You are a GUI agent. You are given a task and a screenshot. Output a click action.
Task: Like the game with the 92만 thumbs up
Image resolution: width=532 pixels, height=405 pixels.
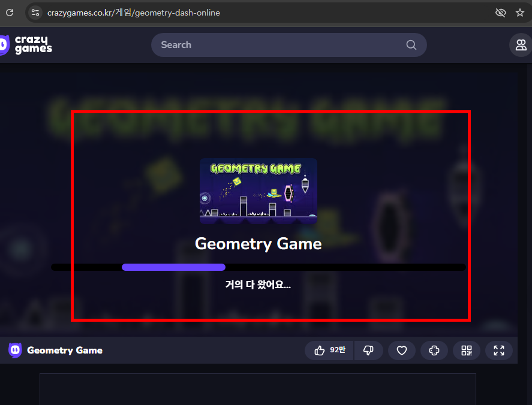[x=329, y=350]
